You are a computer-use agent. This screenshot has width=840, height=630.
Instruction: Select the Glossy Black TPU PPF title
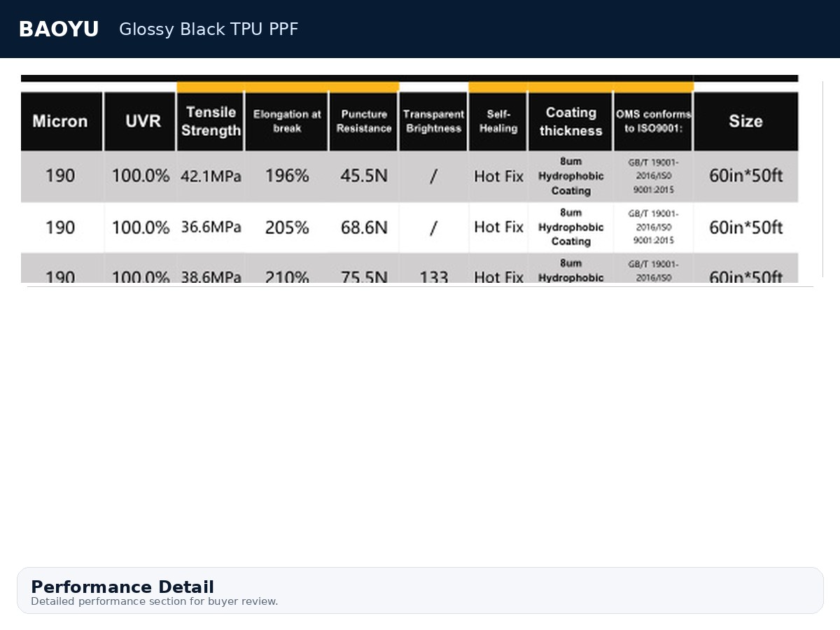coord(209,29)
